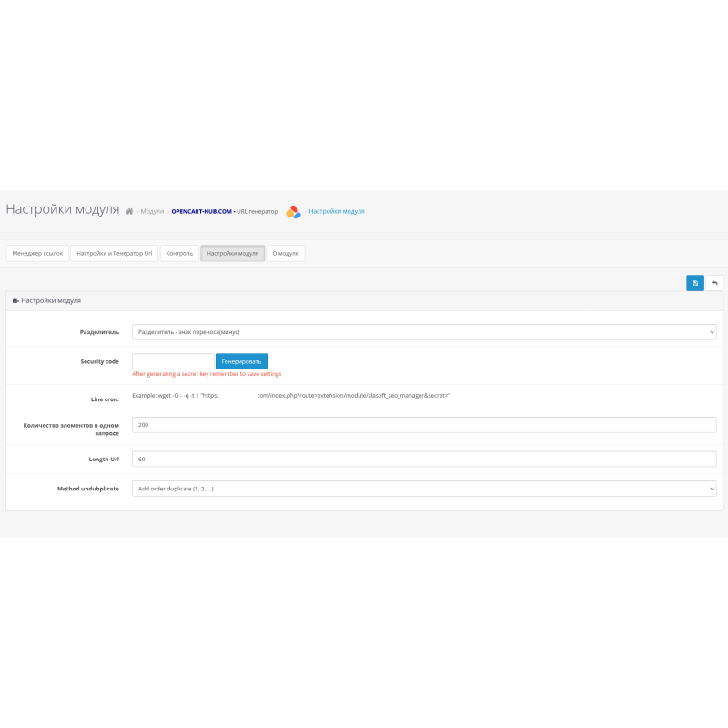Click the Генерировать button
The image size is (728, 728).
[x=243, y=361]
